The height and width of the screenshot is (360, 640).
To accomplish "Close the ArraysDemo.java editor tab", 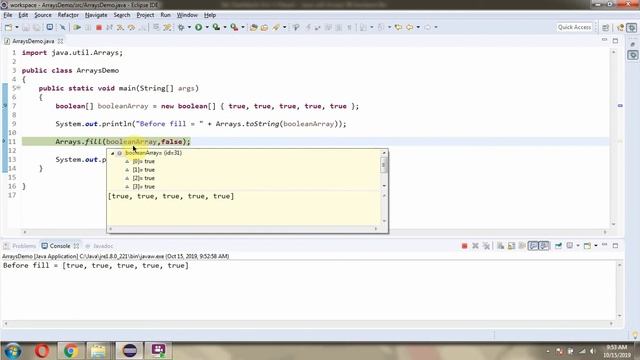I will (x=60, y=41).
